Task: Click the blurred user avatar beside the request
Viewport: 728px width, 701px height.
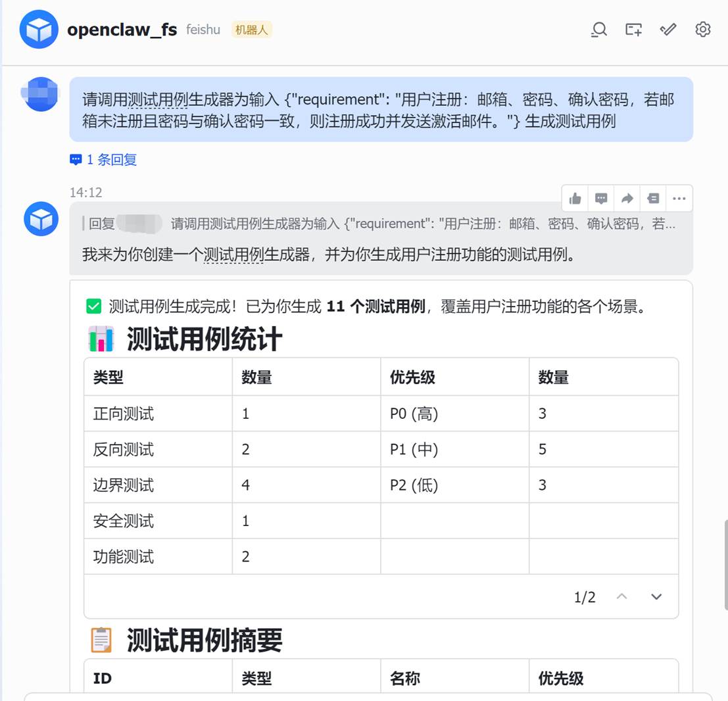Action: click(41, 94)
